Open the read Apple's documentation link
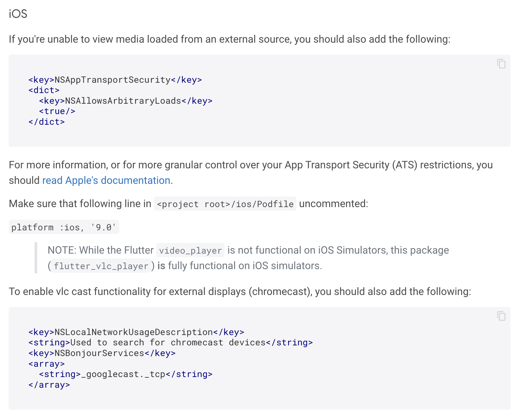 pos(106,180)
